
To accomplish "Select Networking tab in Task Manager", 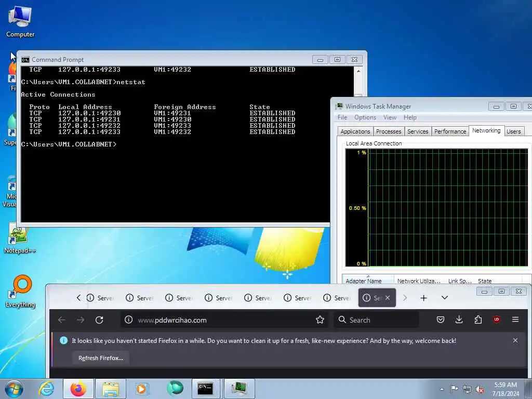I will (x=486, y=130).
